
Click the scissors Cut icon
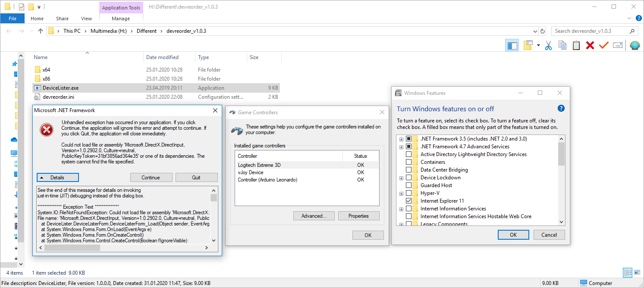point(548,45)
